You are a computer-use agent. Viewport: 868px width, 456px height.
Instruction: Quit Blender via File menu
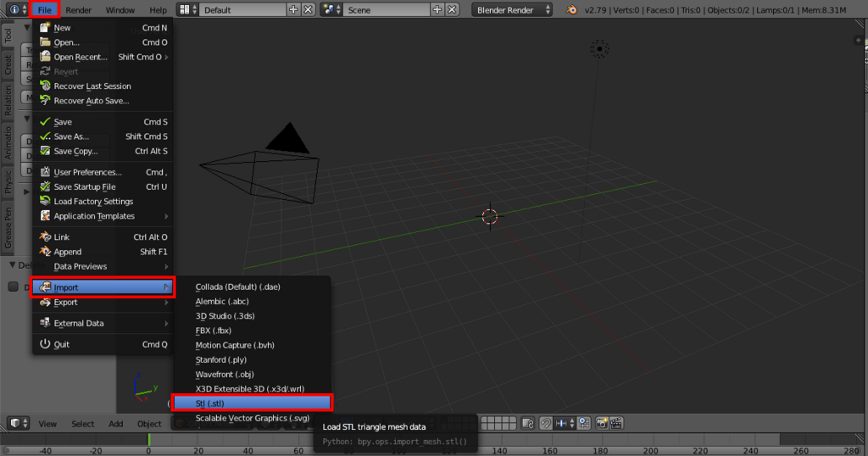pyautogui.click(x=103, y=344)
